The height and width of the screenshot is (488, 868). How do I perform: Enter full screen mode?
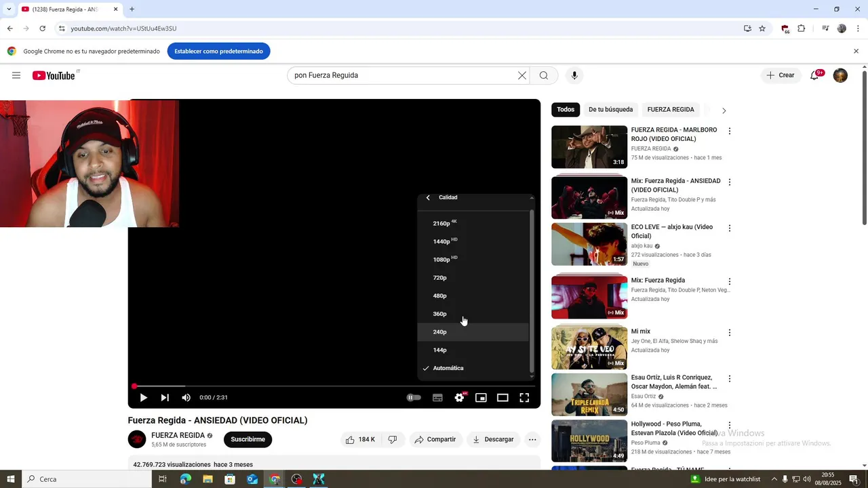(x=524, y=398)
